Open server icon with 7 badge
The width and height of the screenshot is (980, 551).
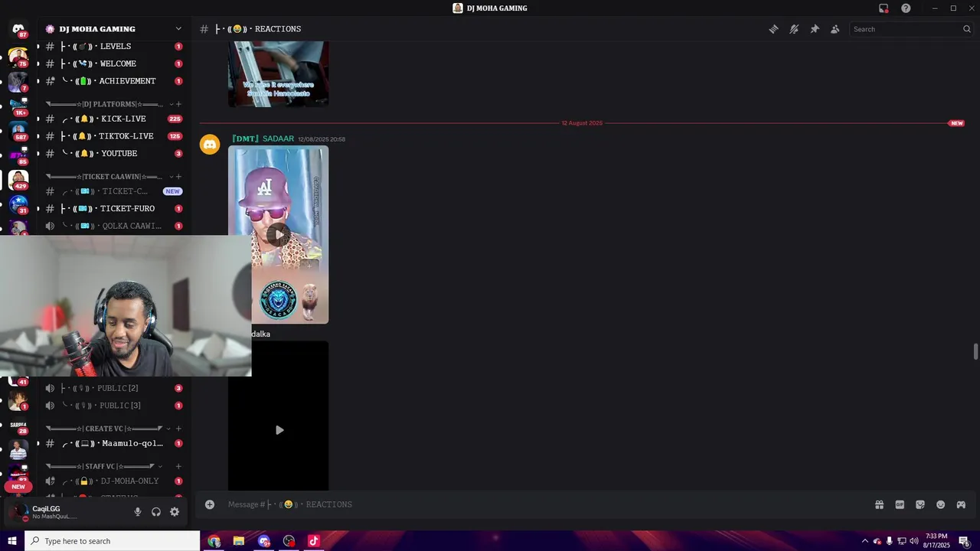(18, 80)
